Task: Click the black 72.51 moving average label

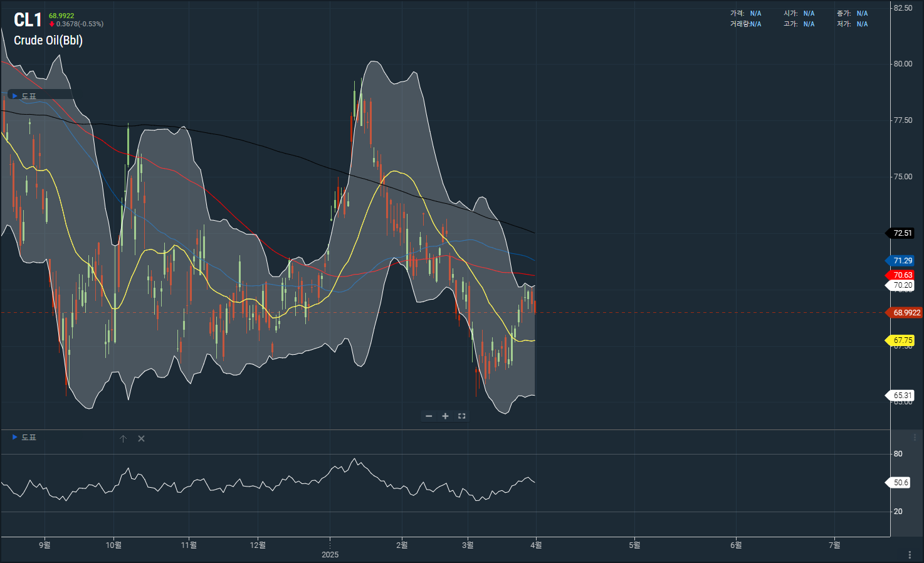Action: pyautogui.click(x=902, y=233)
